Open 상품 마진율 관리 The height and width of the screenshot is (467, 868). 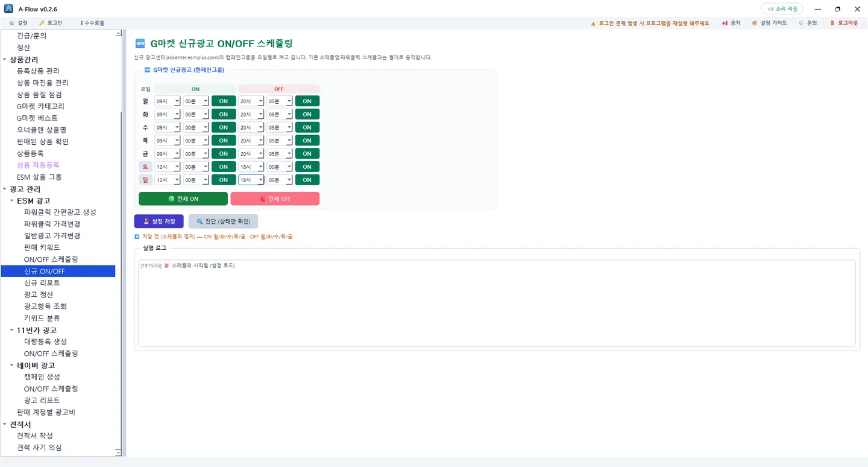click(x=43, y=83)
